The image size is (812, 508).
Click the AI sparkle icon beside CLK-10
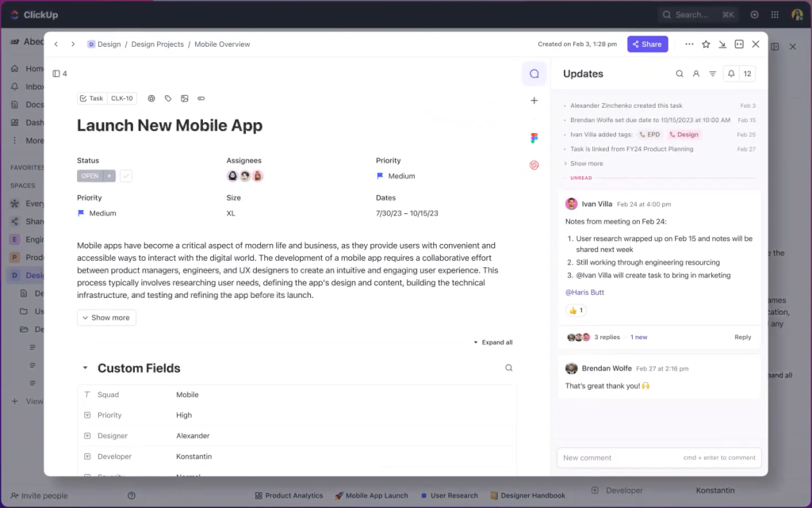point(151,98)
